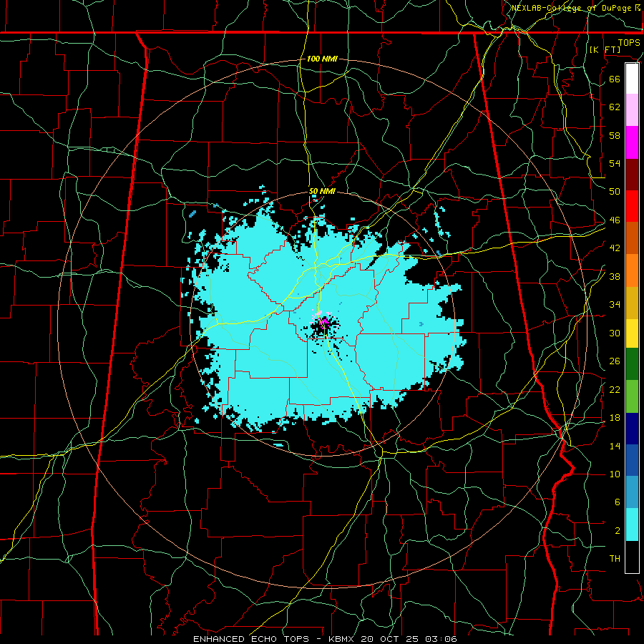
Task: Click the "42" legend value
Action: tap(615, 248)
